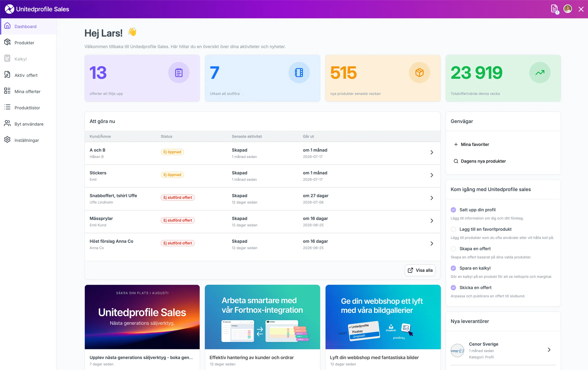
Task: Click the Byt användare people icon
Action: click(7, 124)
